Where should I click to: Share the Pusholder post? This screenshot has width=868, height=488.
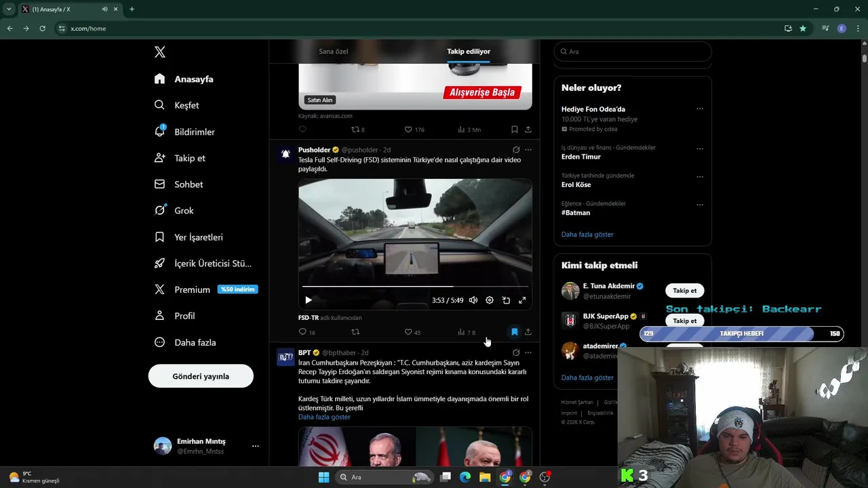(x=528, y=332)
